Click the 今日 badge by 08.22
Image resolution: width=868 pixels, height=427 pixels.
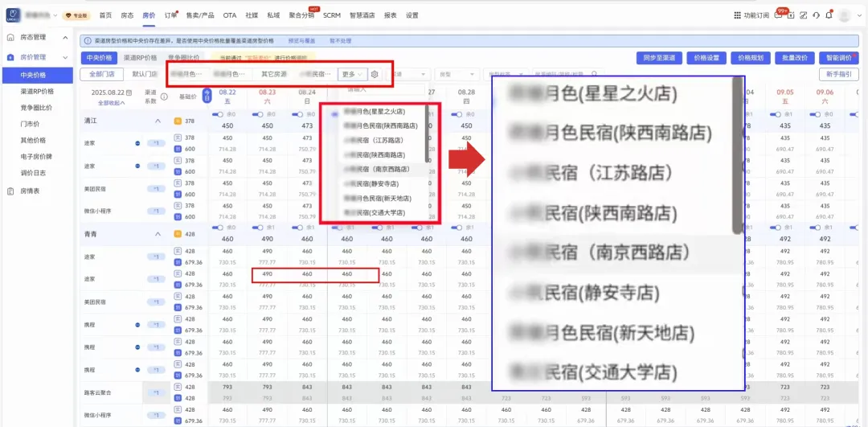pyautogui.click(x=207, y=96)
